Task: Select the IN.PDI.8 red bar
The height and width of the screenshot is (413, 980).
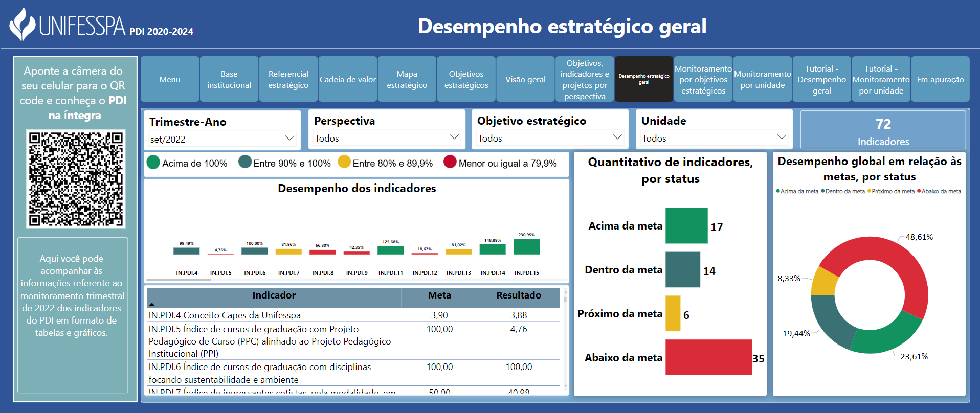Action: [x=323, y=252]
